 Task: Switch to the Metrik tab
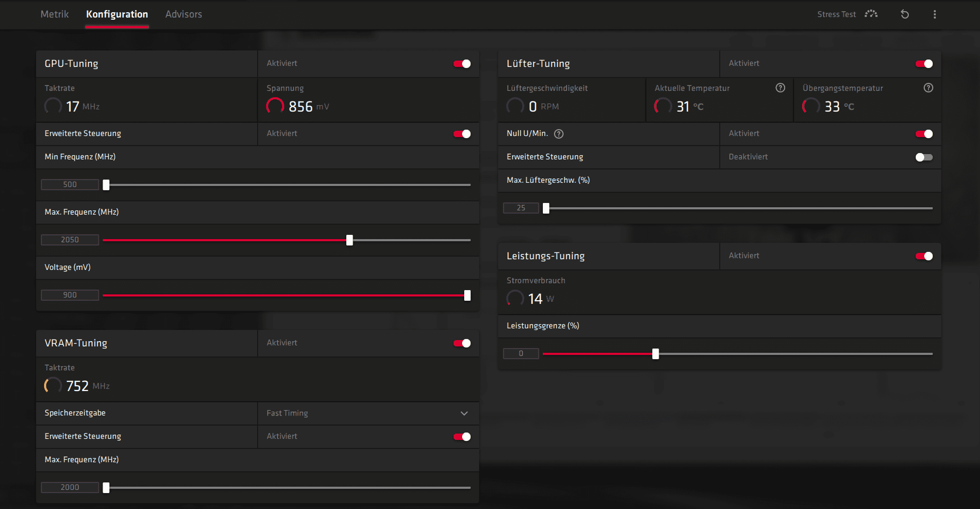click(55, 14)
